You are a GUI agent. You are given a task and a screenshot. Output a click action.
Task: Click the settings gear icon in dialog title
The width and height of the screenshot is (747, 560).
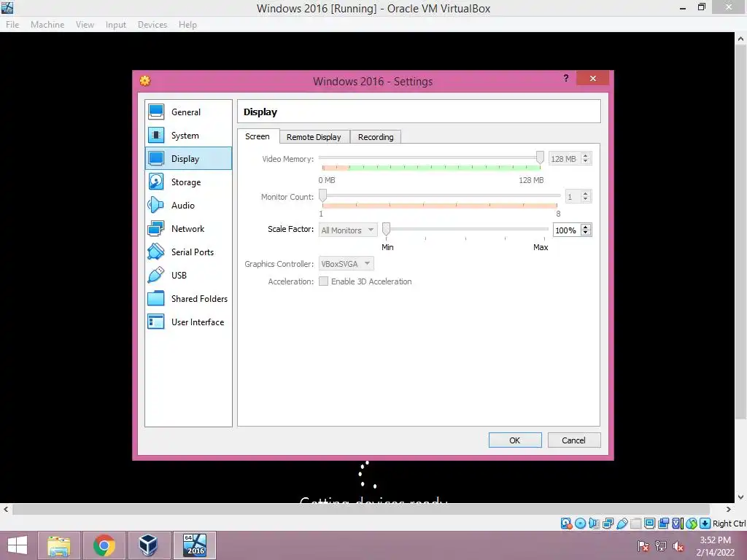coord(145,80)
